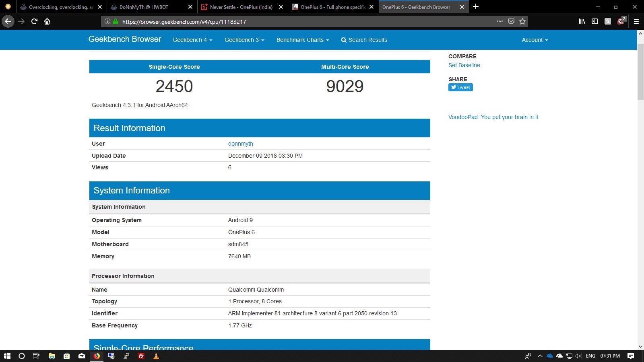The width and height of the screenshot is (644, 362).
Task: Open Task View on taskbar
Action: tap(36, 356)
